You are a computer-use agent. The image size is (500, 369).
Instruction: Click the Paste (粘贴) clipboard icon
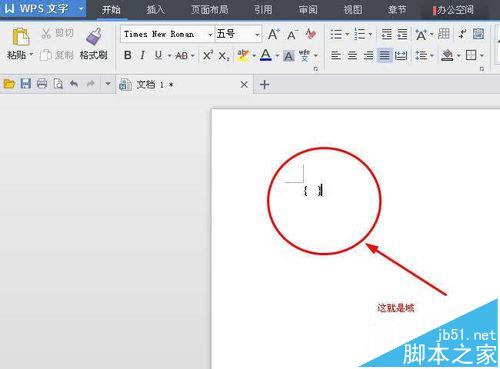pyautogui.click(x=21, y=37)
